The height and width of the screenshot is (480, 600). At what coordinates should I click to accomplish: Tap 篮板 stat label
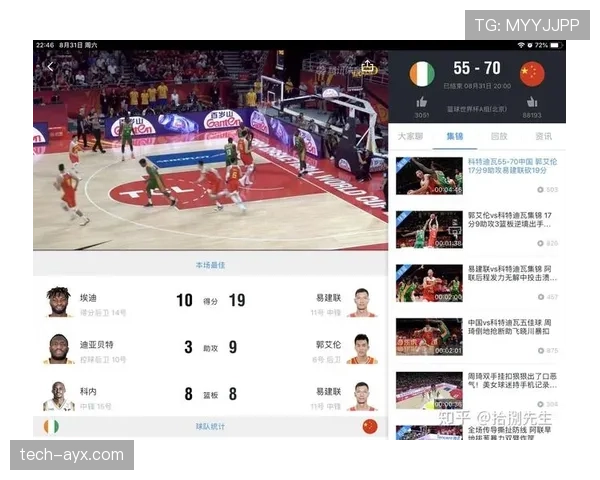click(x=210, y=395)
